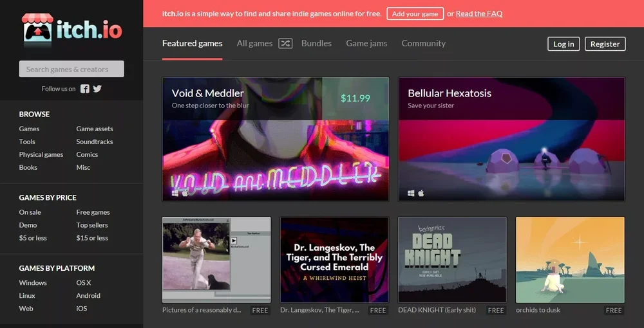Image resolution: width=644 pixels, height=328 pixels.
Task: Click Windows icon on Void & Meddler
Action: pyautogui.click(x=175, y=192)
